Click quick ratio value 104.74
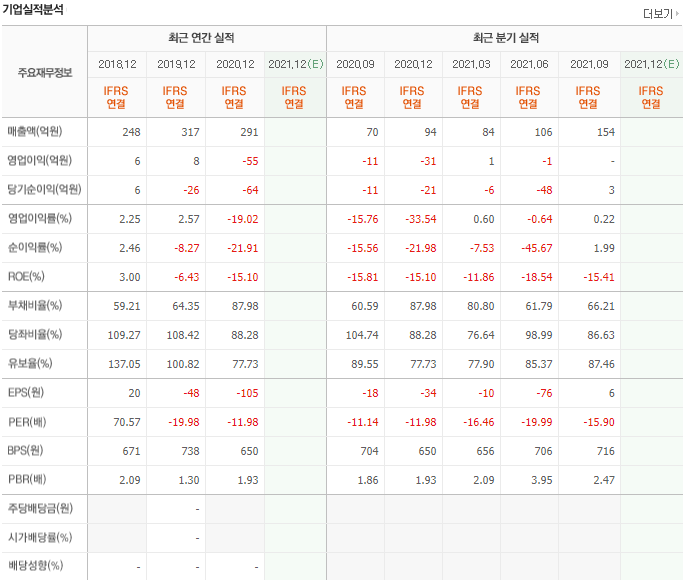 (x=362, y=335)
